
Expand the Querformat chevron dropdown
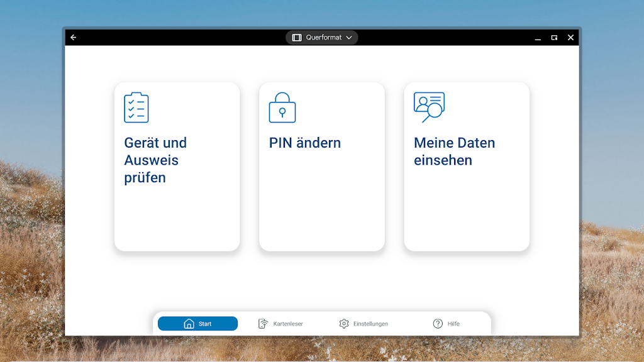(x=349, y=38)
